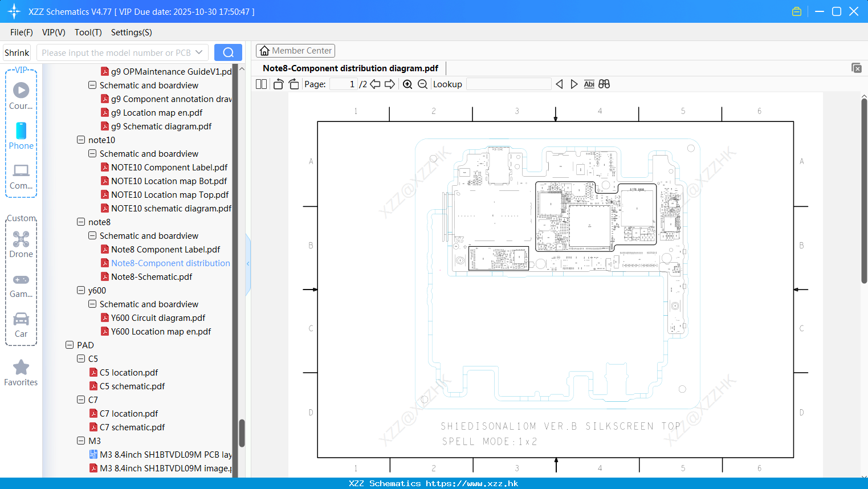Viewport: 868px width, 489px height.
Task: Open M3 8.4inch PCB layout file icon
Action: [x=93, y=454]
